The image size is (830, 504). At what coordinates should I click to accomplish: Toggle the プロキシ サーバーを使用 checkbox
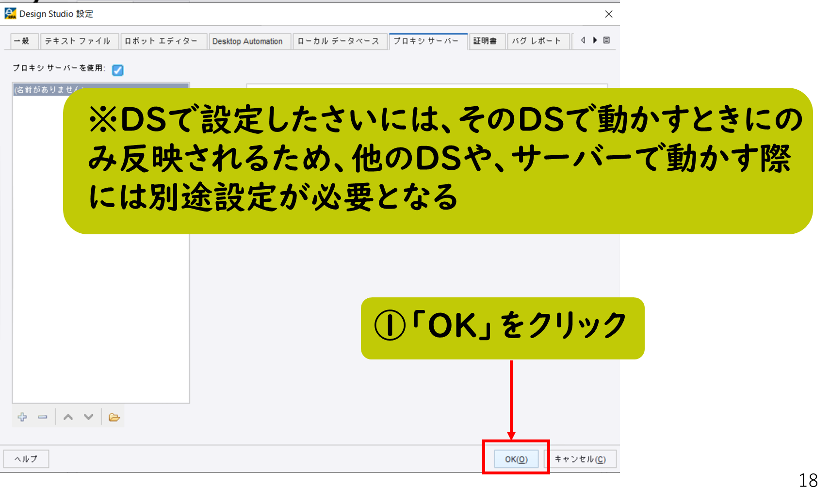117,70
